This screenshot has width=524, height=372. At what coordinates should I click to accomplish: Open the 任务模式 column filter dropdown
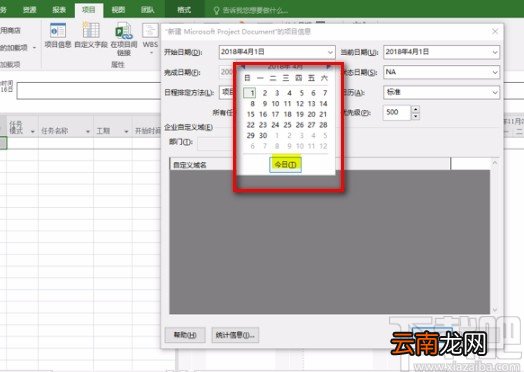pyautogui.click(x=32, y=131)
